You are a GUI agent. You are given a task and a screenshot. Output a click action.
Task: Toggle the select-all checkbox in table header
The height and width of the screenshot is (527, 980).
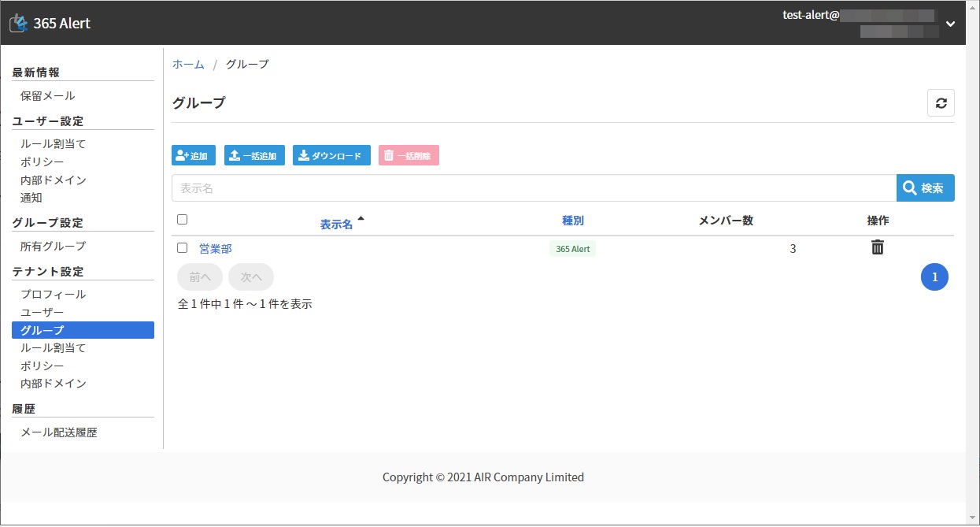pos(183,220)
